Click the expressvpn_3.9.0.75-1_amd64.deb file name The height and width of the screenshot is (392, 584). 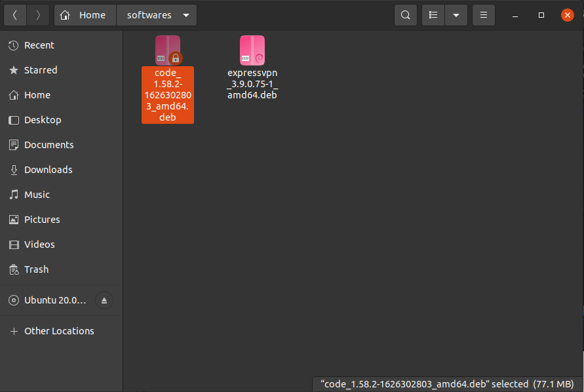[252, 84]
